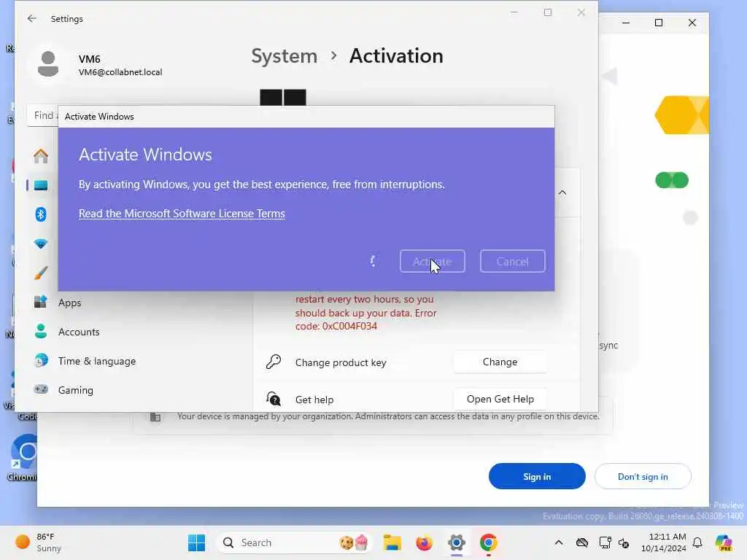Cancel the Activate Windows dialog
Viewport: 747px width, 560px height.
[x=513, y=262]
